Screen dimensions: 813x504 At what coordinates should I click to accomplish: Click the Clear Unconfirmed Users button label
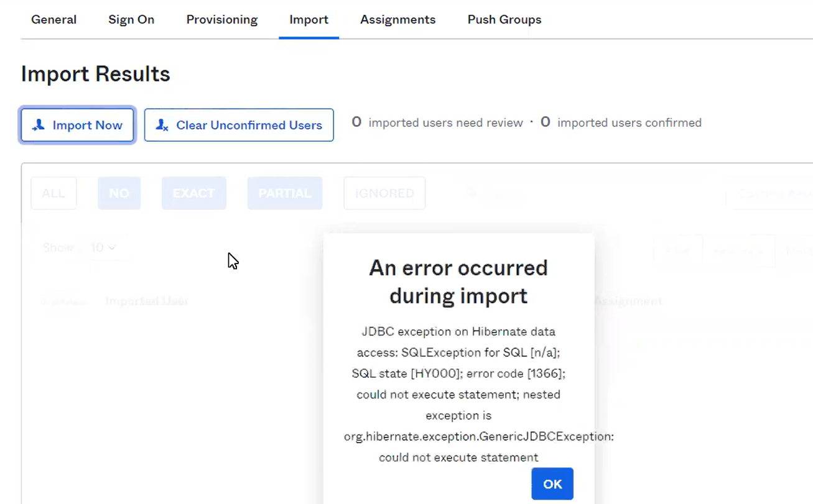pos(249,125)
